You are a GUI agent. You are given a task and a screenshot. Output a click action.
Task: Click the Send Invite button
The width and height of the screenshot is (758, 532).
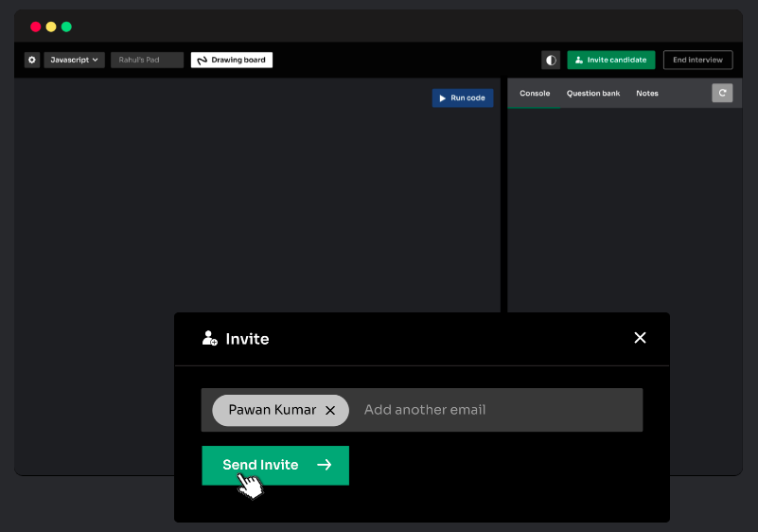(275, 465)
